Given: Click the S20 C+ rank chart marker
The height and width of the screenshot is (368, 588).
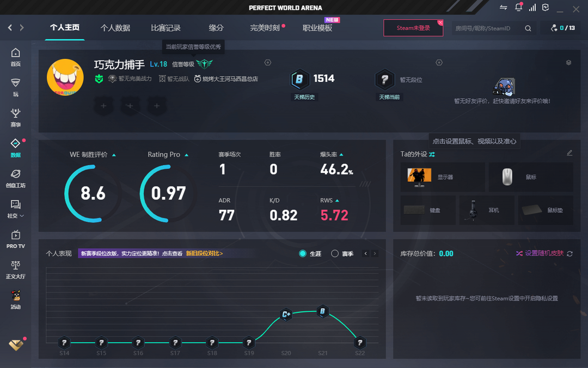Looking at the screenshot, I should point(286,315).
